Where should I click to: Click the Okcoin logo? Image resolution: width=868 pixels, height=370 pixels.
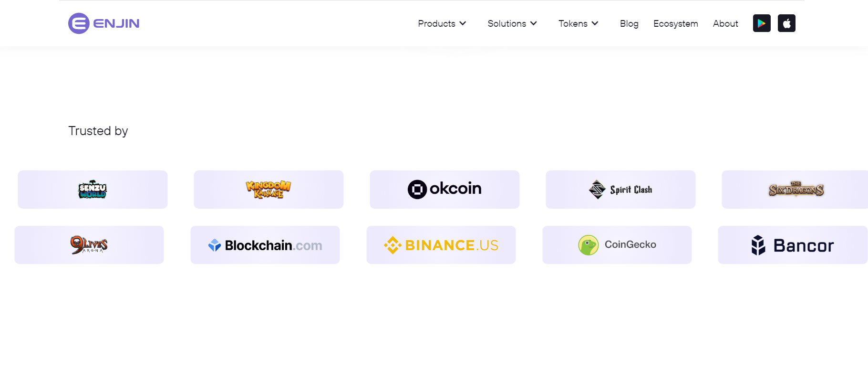click(x=444, y=189)
